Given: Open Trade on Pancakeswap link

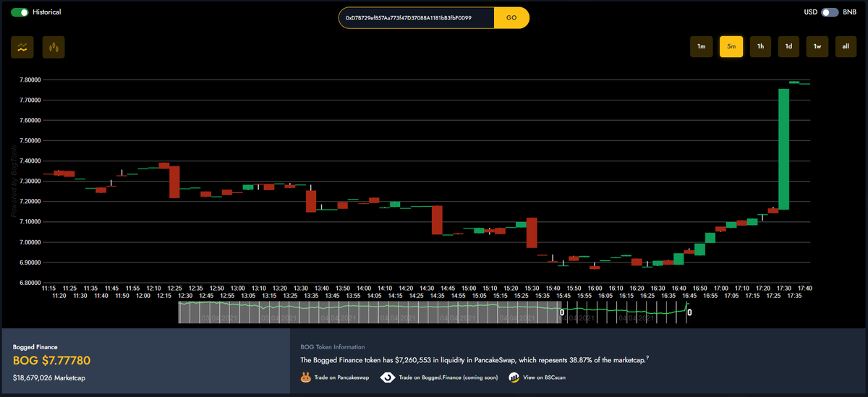Looking at the screenshot, I should (x=341, y=377).
